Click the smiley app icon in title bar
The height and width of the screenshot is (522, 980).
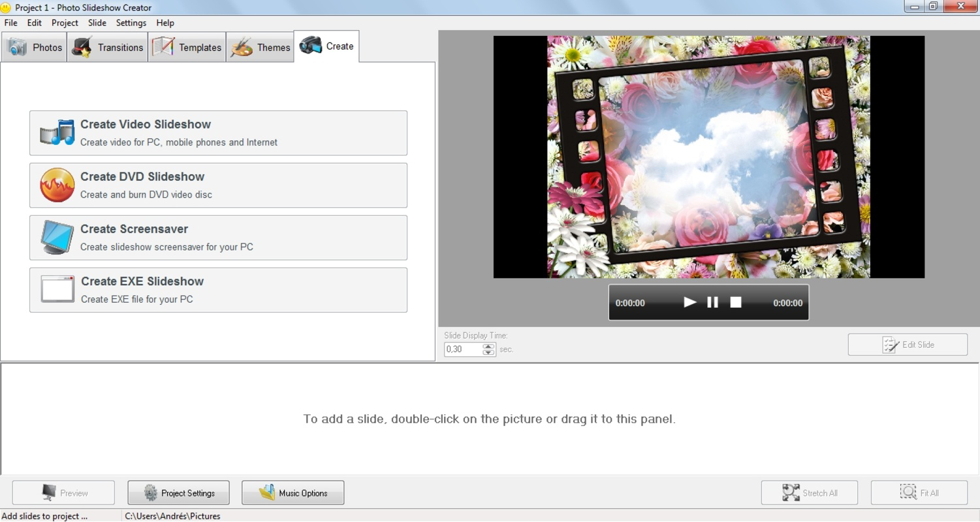(6, 8)
